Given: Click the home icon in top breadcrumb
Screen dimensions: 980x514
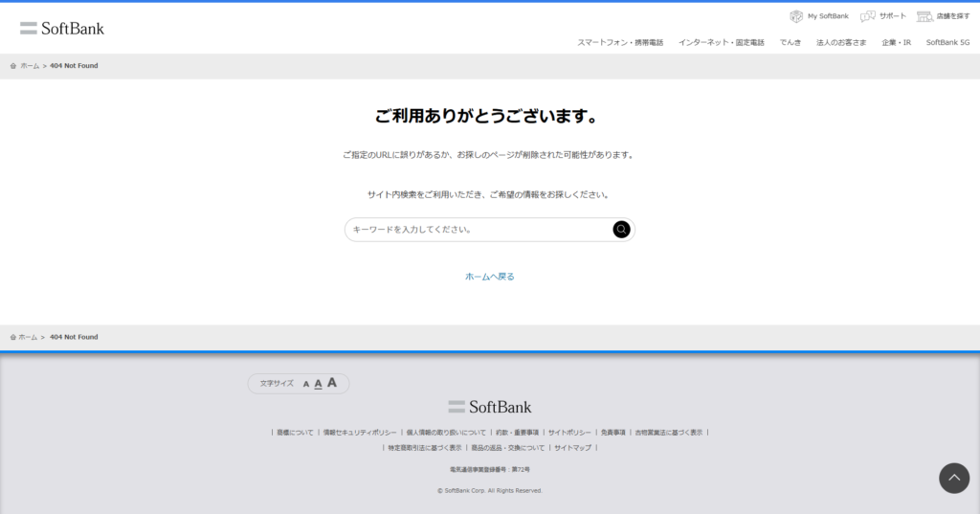Looking at the screenshot, I should [13, 66].
